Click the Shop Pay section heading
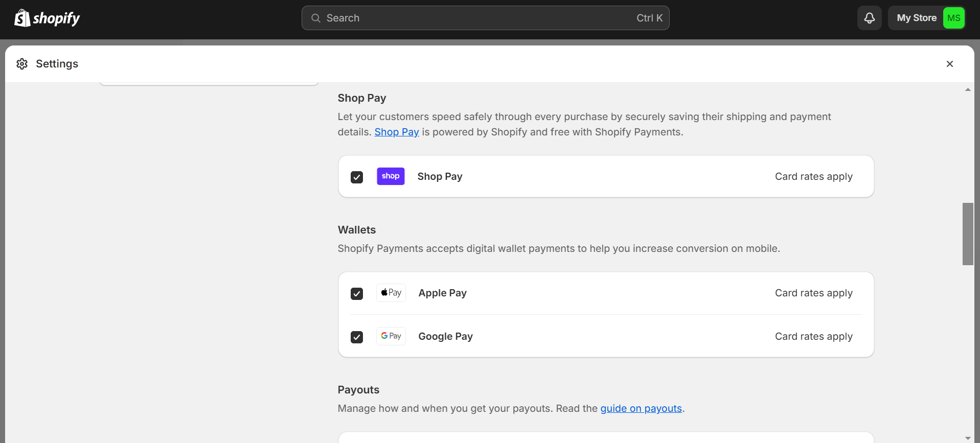The height and width of the screenshot is (443, 980). 362,98
